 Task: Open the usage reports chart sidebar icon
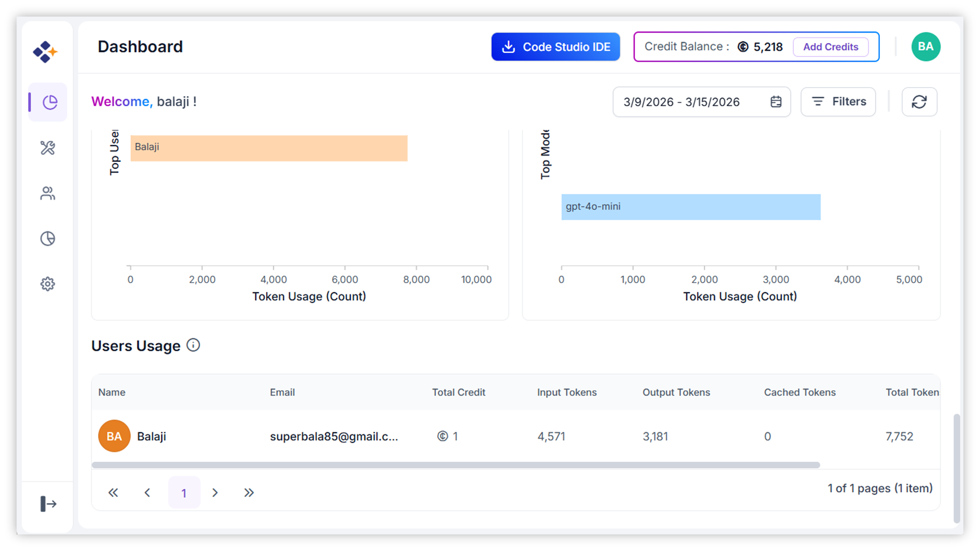tap(48, 238)
